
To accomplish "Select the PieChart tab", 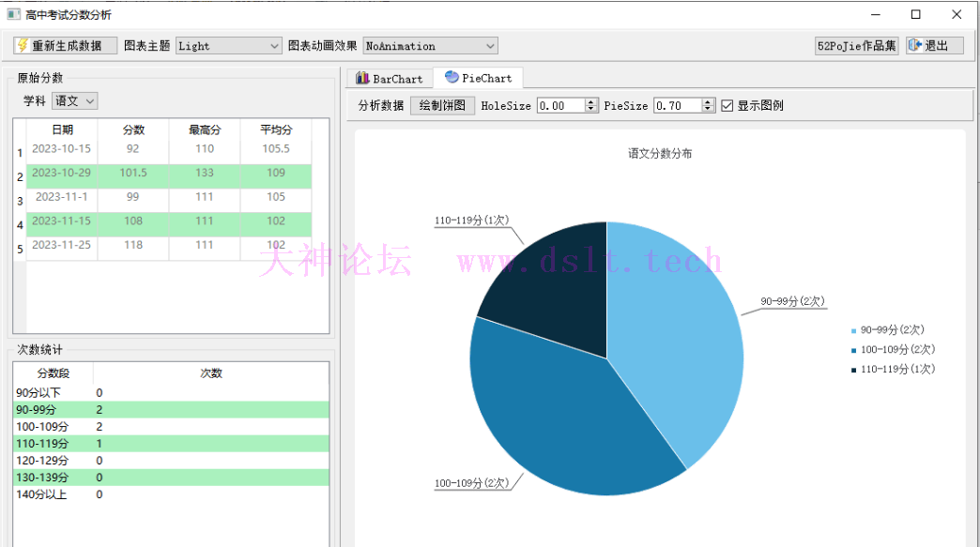I will [478, 79].
